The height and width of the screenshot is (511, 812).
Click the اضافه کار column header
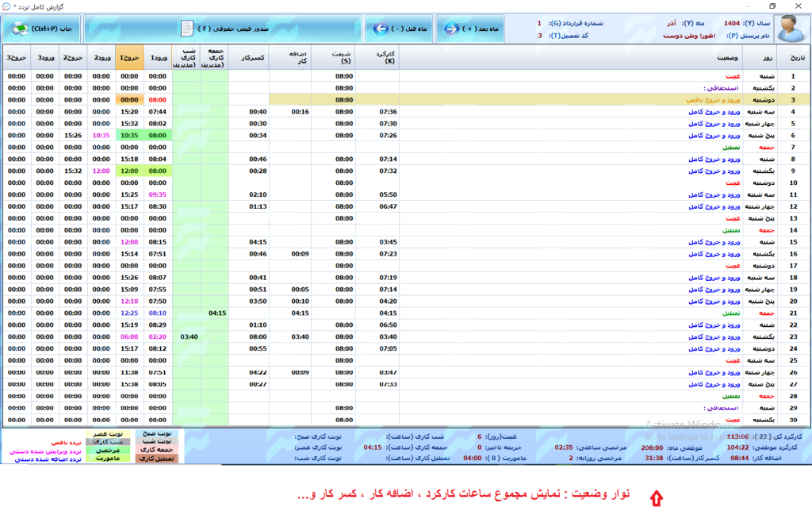click(290, 58)
